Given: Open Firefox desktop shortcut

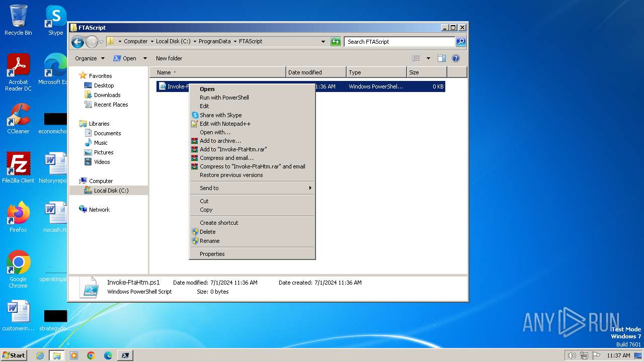Looking at the screenshot, I should click(x=18, y=217).
